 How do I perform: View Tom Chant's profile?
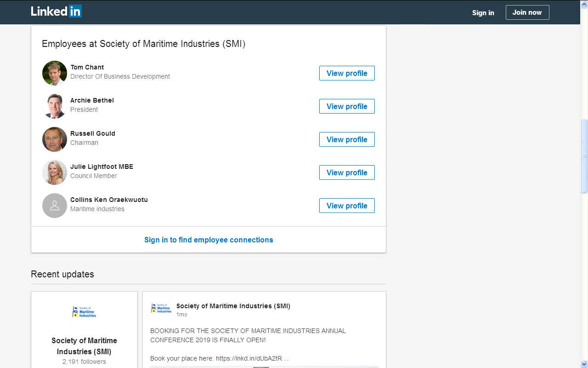(x=347, y=73)
